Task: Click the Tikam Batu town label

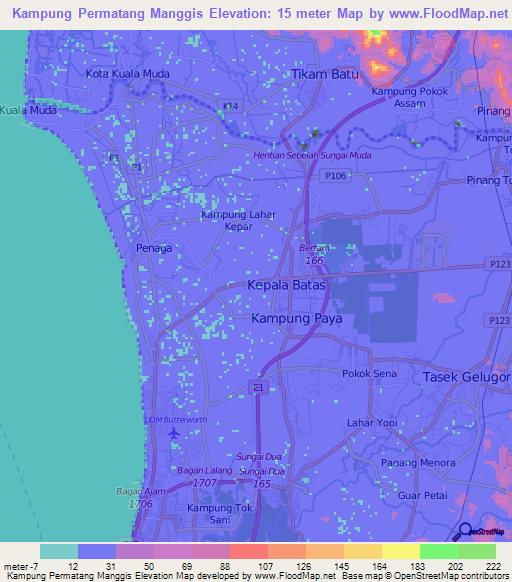Action: click(325, 74)
